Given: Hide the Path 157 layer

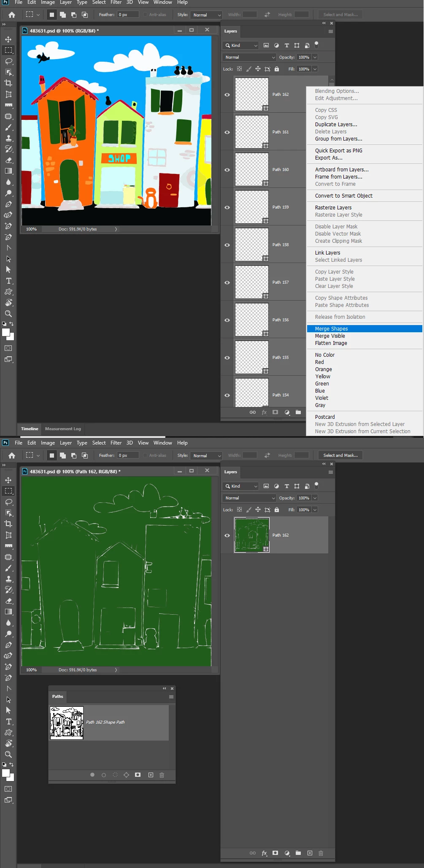Looking at the screenshot, I should tap(227, 282).
